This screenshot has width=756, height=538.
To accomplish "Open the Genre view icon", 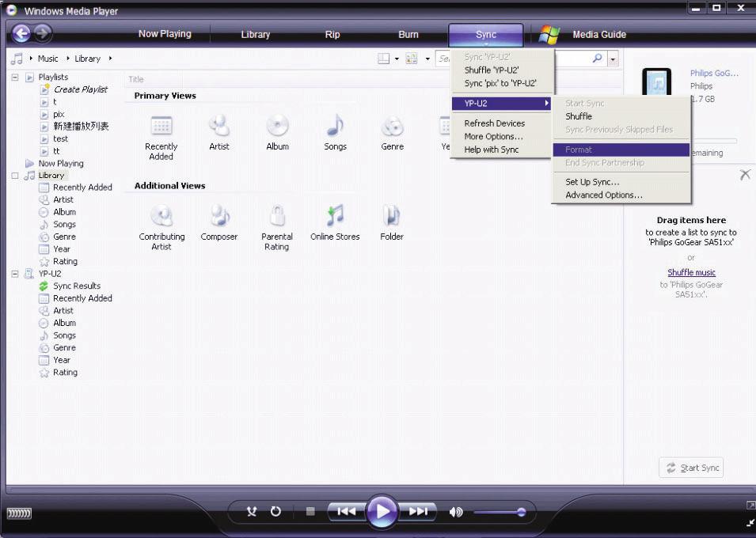I will pyautogui.click(x=392, y=127).
